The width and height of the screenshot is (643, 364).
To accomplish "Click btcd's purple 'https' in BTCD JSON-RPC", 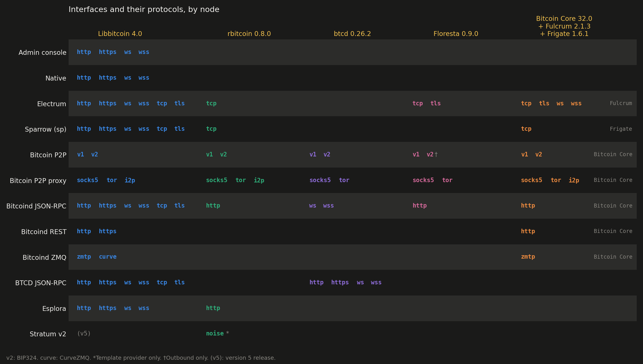I will coord(340,282).
